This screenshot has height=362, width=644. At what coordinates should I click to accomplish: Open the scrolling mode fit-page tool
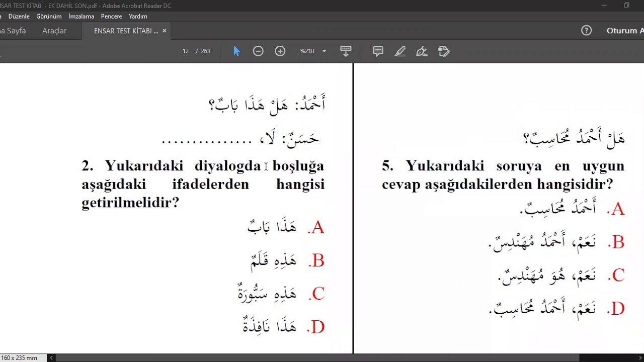click(x=346, y=51)
